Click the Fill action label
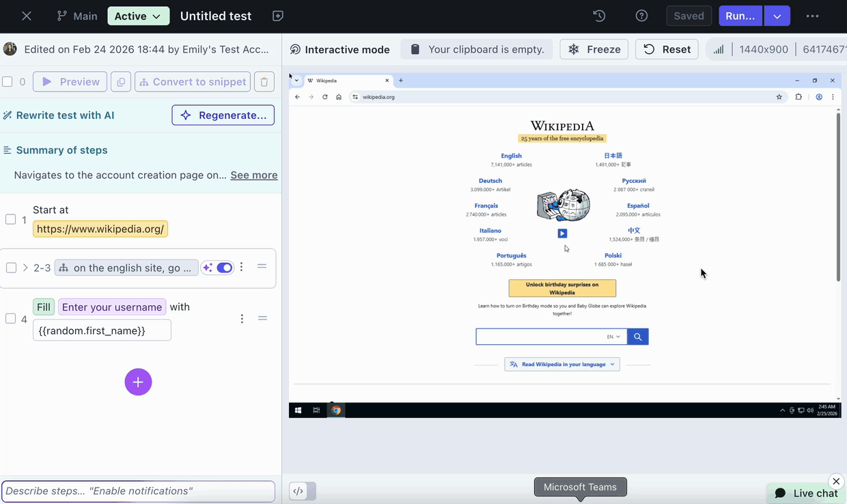847x504 pixels. click(44, 307)
